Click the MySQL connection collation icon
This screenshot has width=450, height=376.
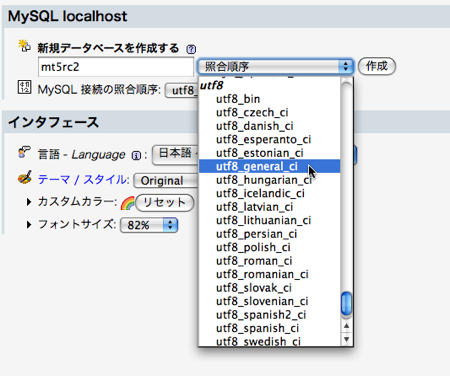coord(24,87)
